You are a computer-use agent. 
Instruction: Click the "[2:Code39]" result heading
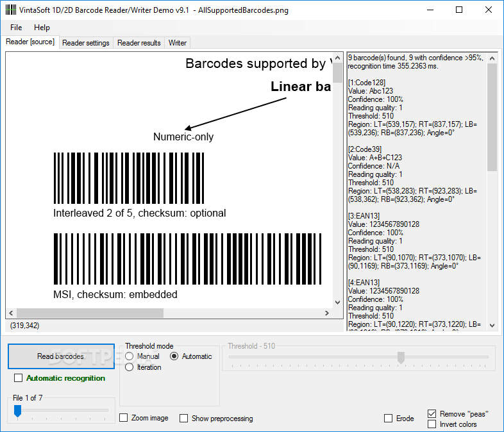tap(365, 149)
